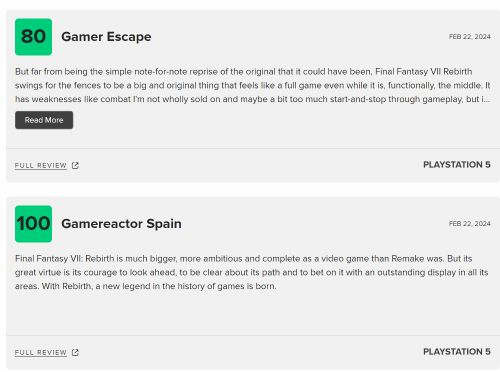Image resolution: width=500 pixels, height=372 pixels.
Task: Click PLAYSTATION 5 label on Gamer Escape card
Action: pos(457,165)
